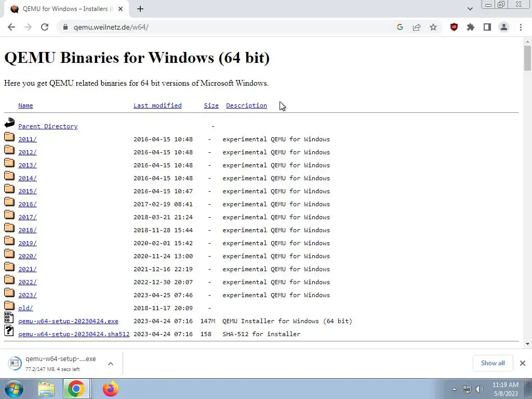Image resolution: width=532 pixels, height=399 pixels.
Task: Open the 2014/ folder link
Action: tap(28, 178)
